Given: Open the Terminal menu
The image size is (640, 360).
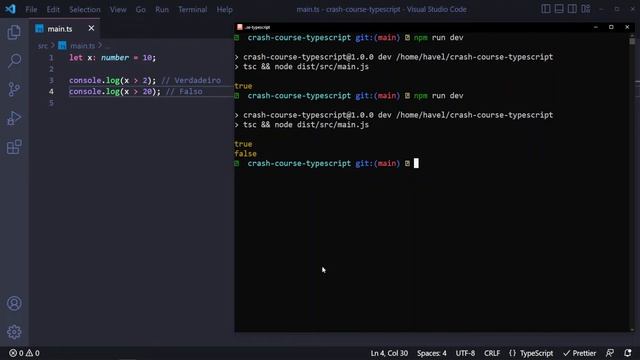Looking at the screenshot, I should point(192,9).
